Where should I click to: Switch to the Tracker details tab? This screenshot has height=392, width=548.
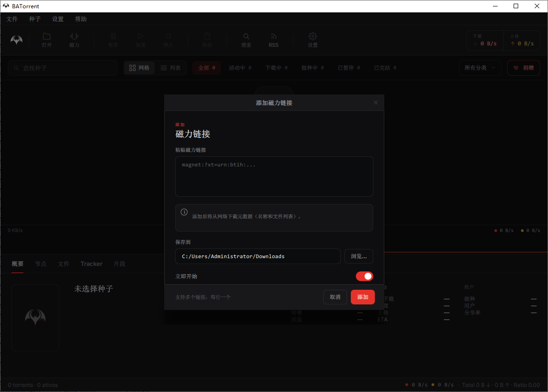92,264
